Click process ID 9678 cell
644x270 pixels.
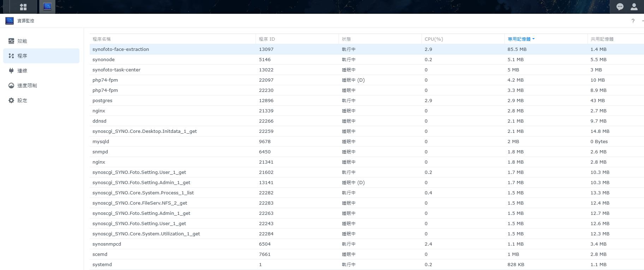tap(265, 141)
